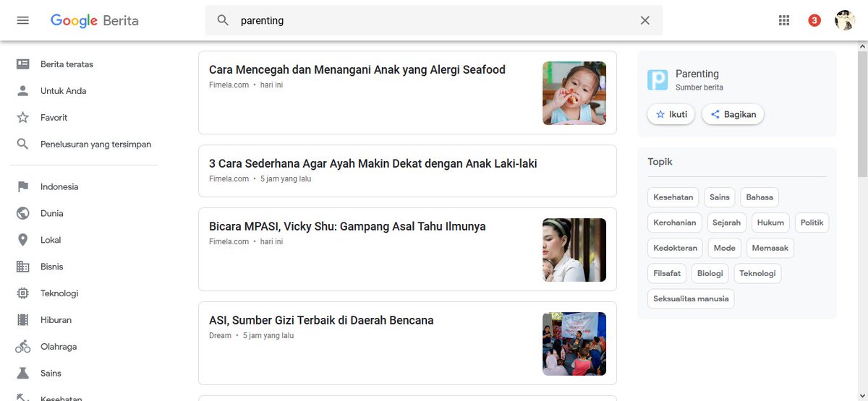868x401 pixels.
Task: Click thumbnail of Daerah Bencana article
Action: point(574,344)
